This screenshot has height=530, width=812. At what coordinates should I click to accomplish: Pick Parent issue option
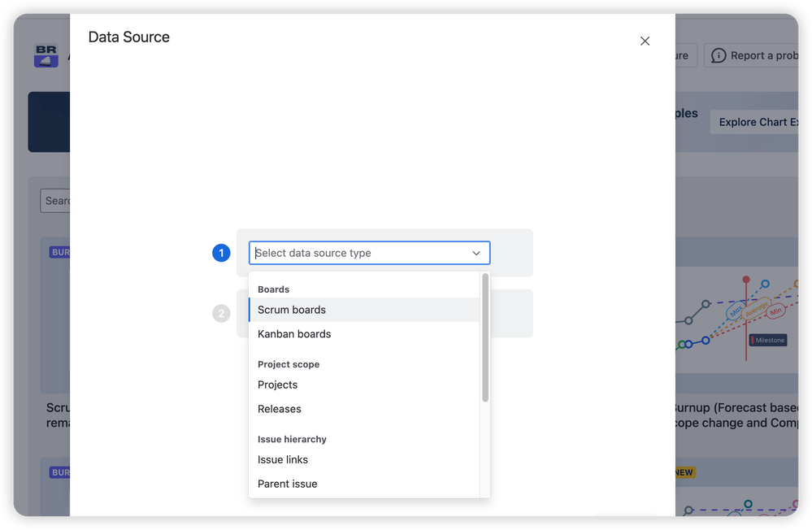(x=364, y=484)
